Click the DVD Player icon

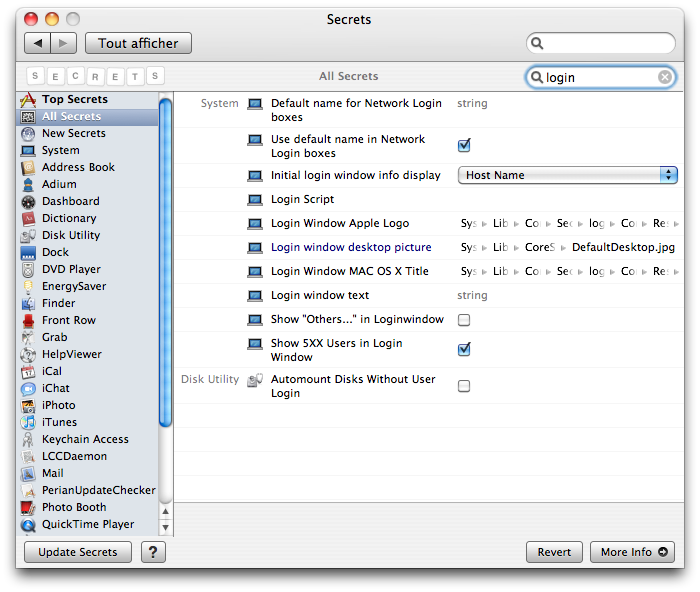pyautogui.click(x=28, y=270)
